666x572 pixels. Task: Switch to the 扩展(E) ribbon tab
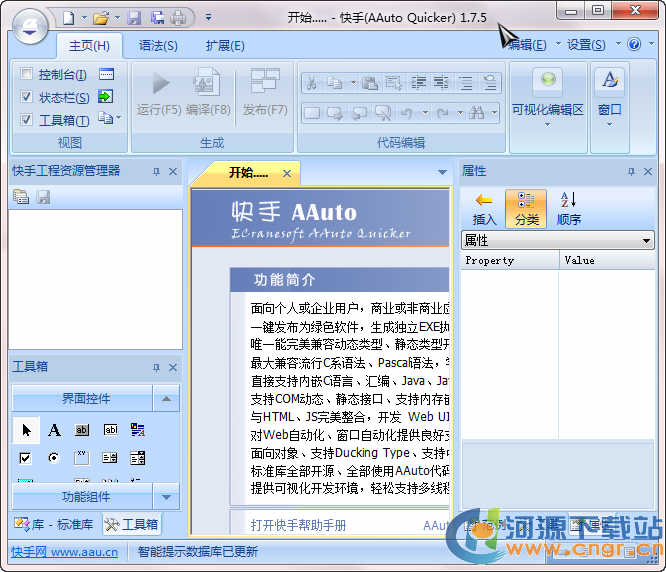pos(225,46)
